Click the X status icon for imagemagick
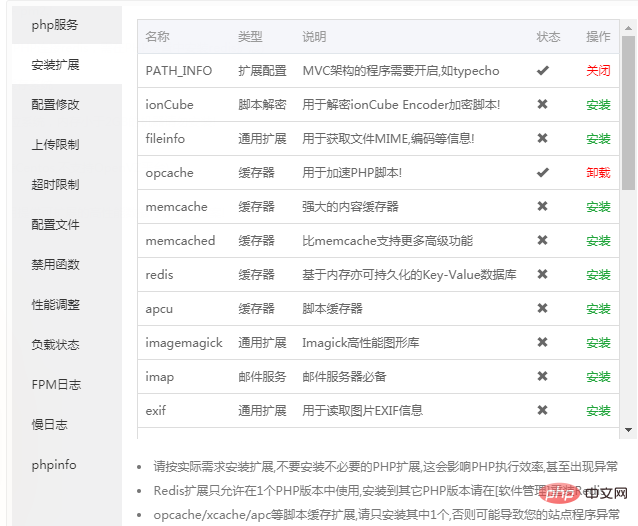The width and height of the screenshot is (638, 526). pos(542,343)
